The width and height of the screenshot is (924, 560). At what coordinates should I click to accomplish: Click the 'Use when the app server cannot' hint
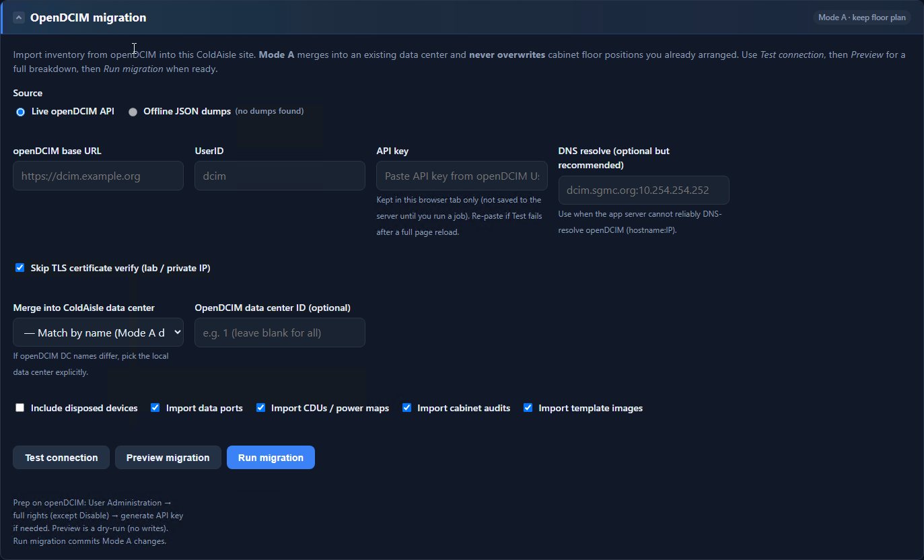[640, 222]
